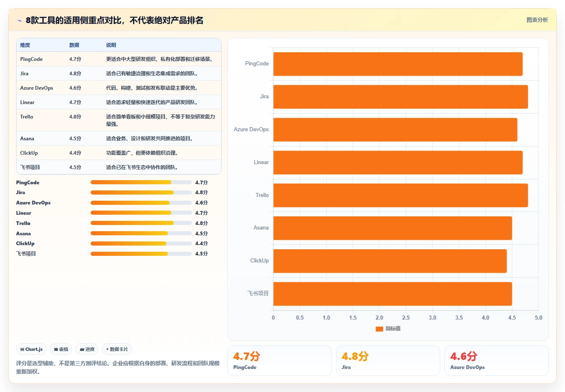Click the 说明 column header
The height and width of the screenshot is (392, 565).
(111, 45)
